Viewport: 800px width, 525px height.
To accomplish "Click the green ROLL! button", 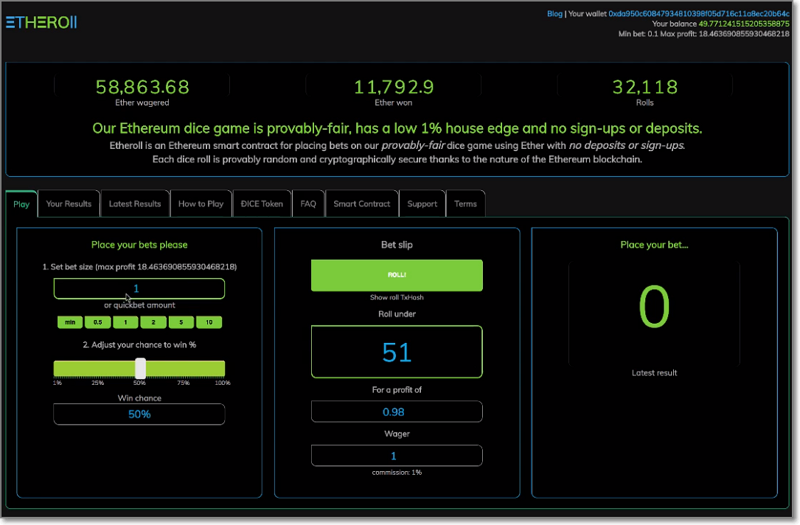I will pyautogui.click(x=397, y=276).
